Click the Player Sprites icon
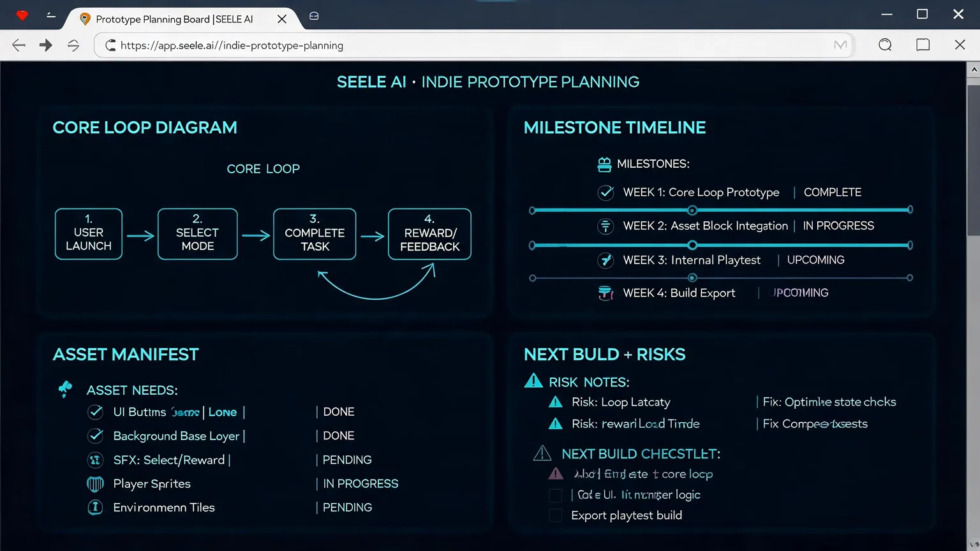Viewport: 980px width, 551px height. coord(95,484)
